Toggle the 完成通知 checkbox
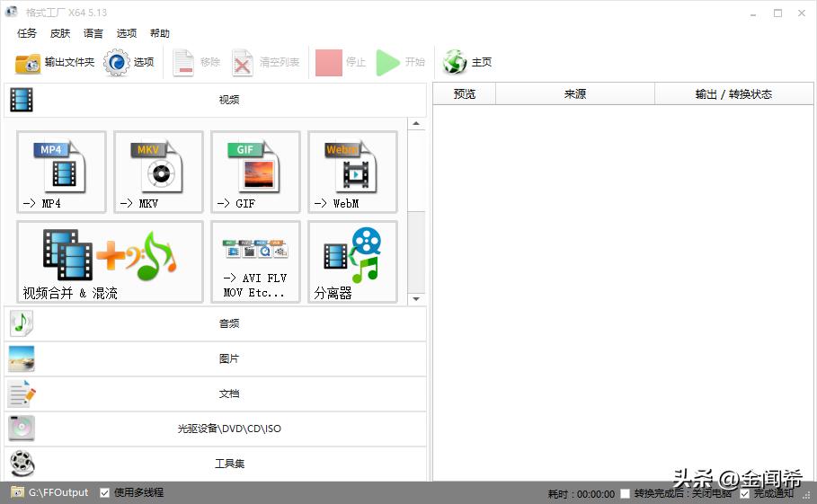 [744, 493]
